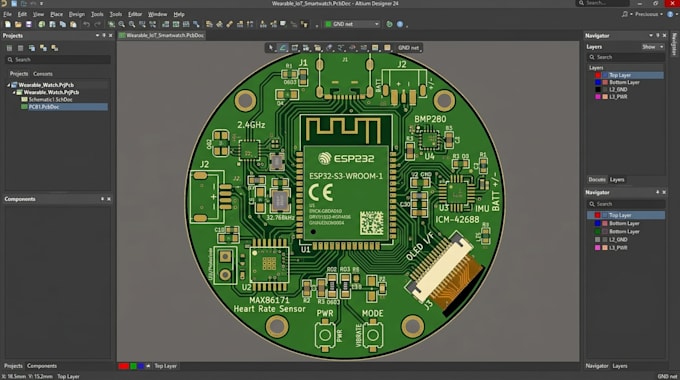This screenshot has width=680, height=380.
Task: Click the magenta swatch of L3_PWR in upper Navigator
Action: tap(598, 97)
